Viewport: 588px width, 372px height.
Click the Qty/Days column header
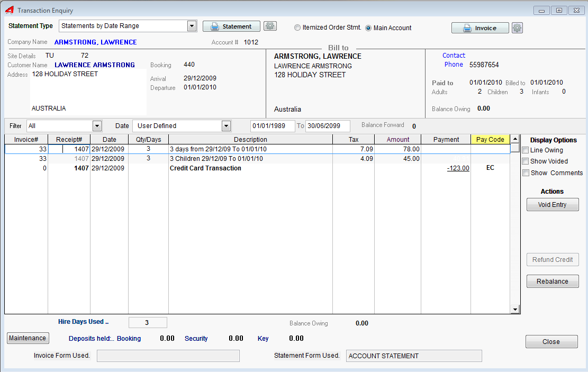[x=149, y=140]
